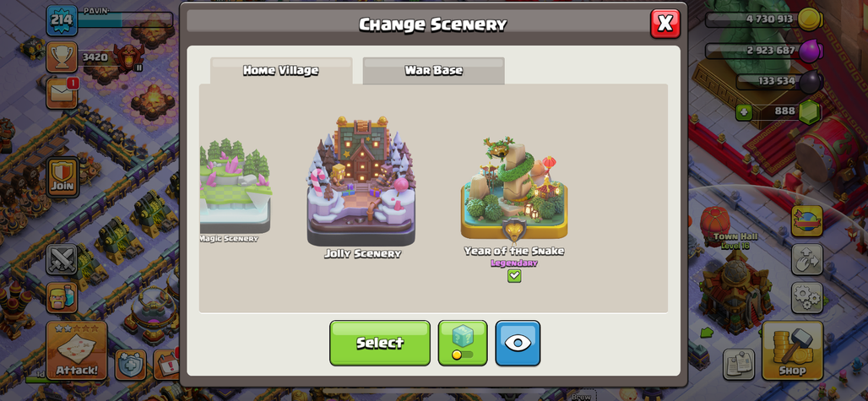Switch to the War Base tab
Image resolution: width=868 pixels, height=401 pixels.
coord(433,71)
